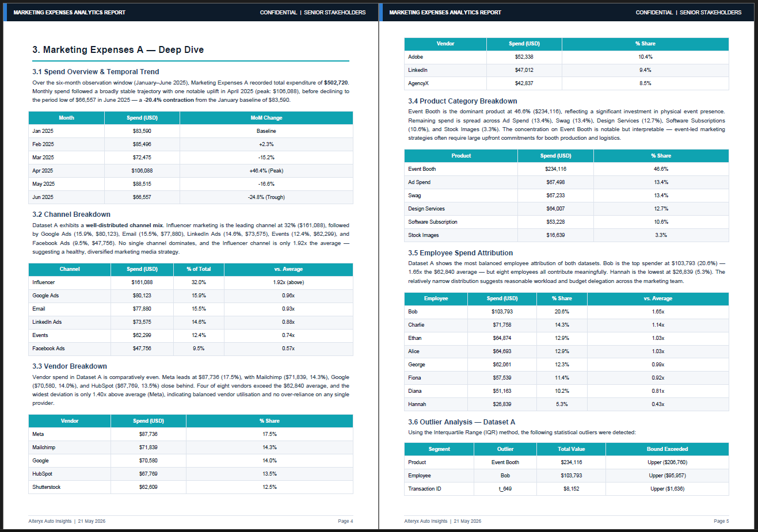The image size is (758, 532).
Task: Click the '$16,639' product spend cell
Action: tap(555, 235)
